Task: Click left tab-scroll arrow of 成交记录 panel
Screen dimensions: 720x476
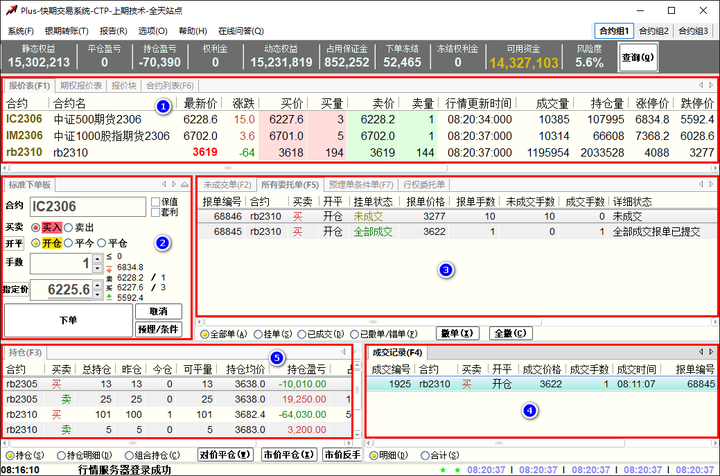Action: pyautogui.click(x=701, y=352)
